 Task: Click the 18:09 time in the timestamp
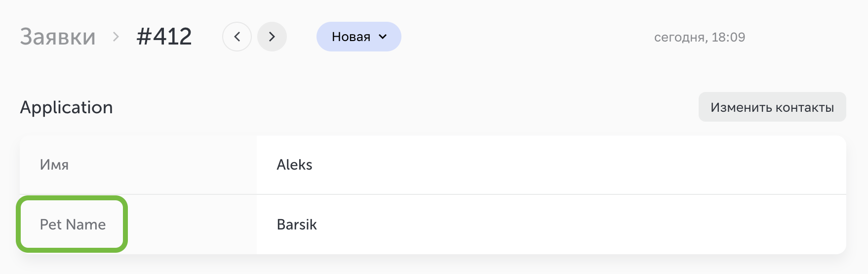click(728, 37)
